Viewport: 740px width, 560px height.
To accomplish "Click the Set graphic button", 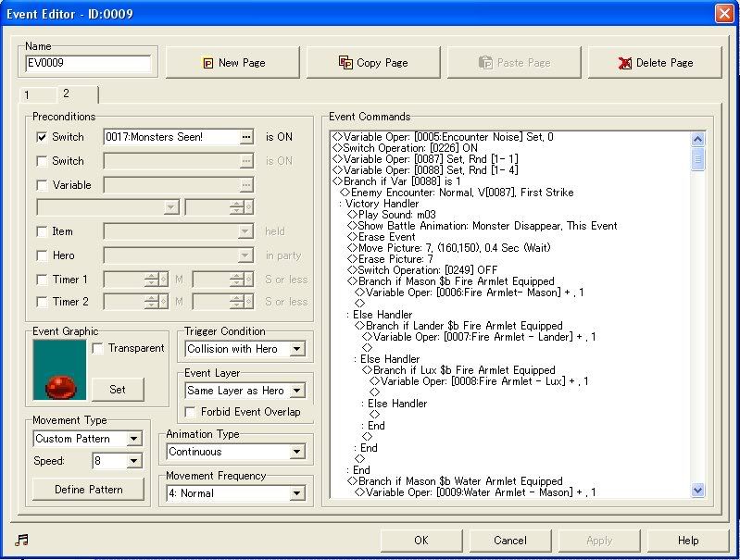I will pos(117,389).
